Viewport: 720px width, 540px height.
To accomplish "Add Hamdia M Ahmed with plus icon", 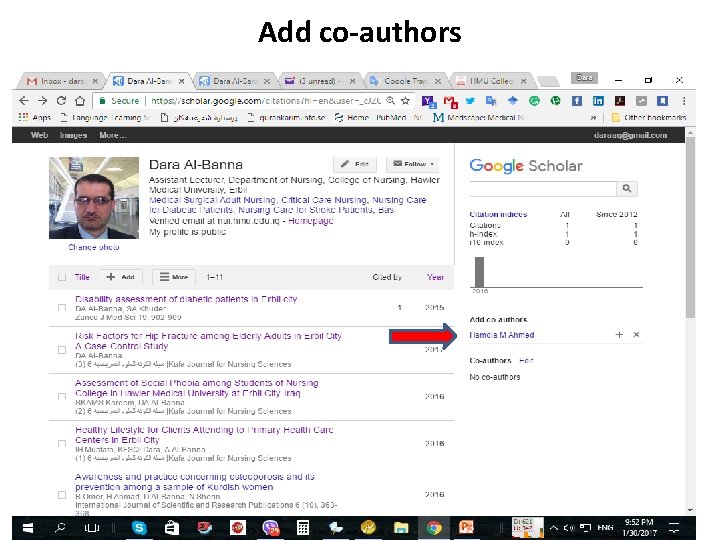I will 619,335.
